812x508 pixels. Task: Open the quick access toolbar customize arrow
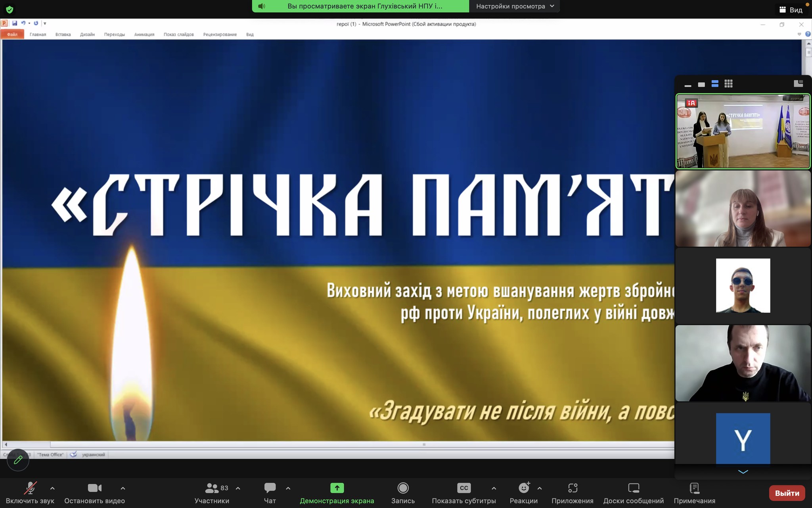coord(45,24)
